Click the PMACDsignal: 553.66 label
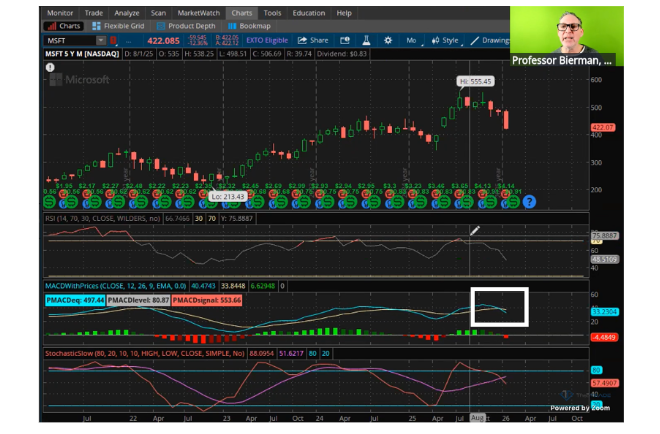This screenshot has height=434, width=660. 206,300
